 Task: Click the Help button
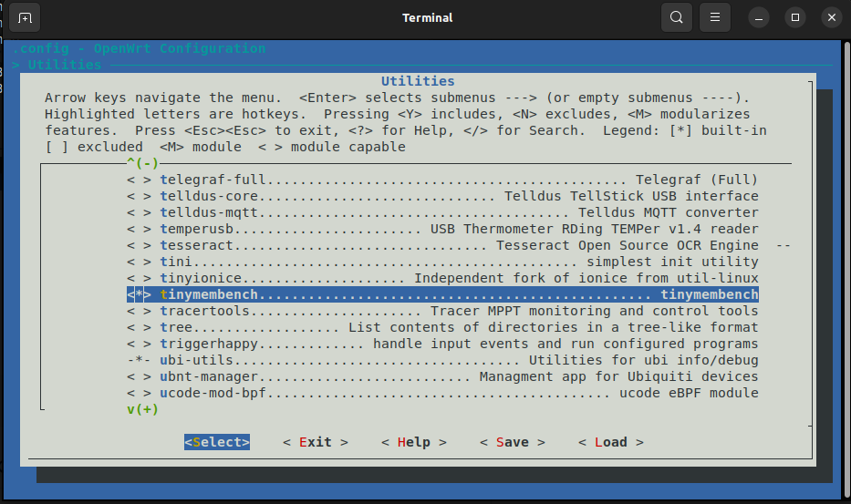pos(413,442)
